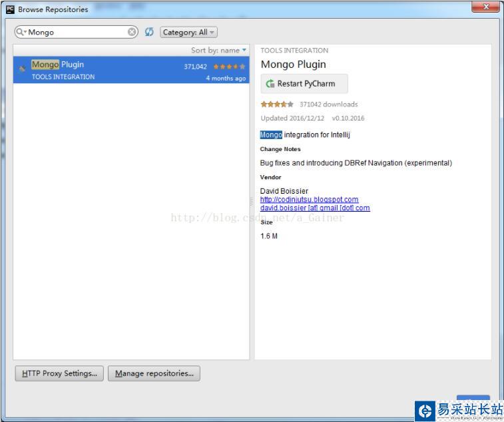Image resolution: width=504 pixels, height=422 pixels.
Task: Open the Sort by: name dropdown
Action: [x=218, y=50]
